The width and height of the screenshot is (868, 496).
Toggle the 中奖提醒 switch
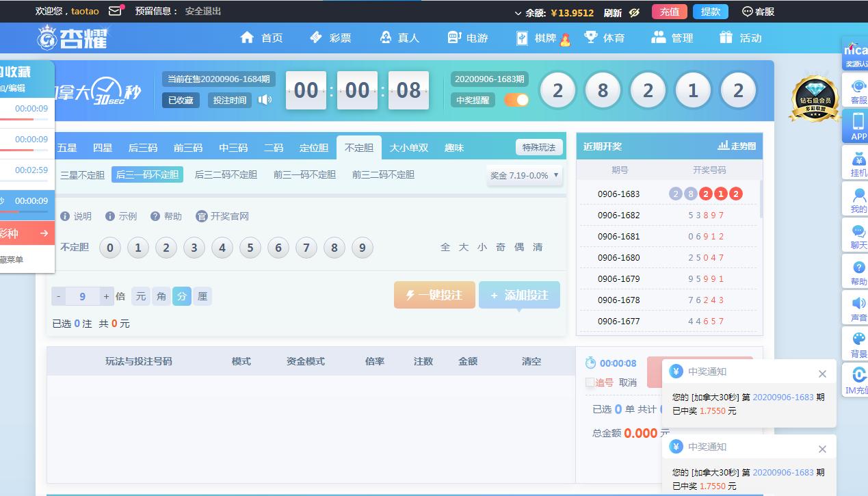pos(516,100)
